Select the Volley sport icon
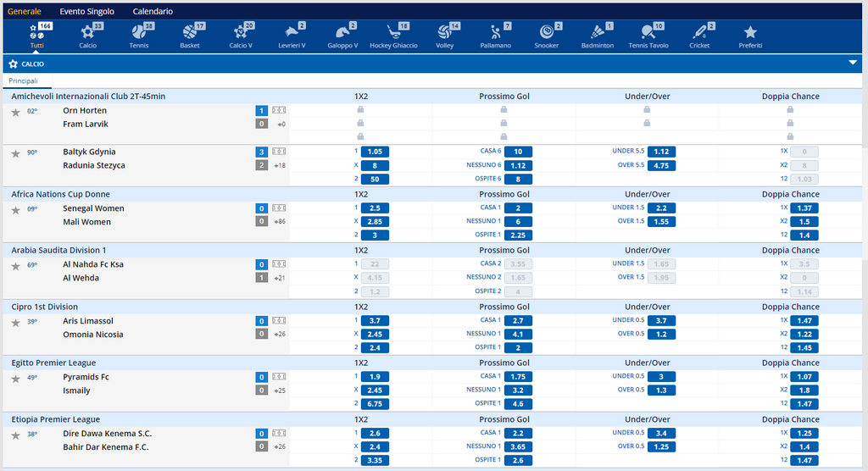Viewport: 868px width, 471px height. tap(445, 36)
